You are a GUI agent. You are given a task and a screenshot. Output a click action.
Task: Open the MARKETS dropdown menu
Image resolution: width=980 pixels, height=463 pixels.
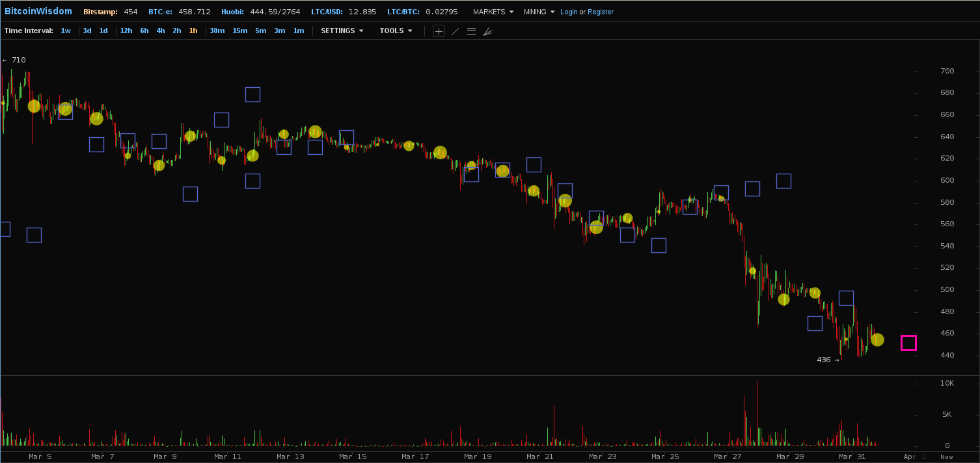[493, 12]
